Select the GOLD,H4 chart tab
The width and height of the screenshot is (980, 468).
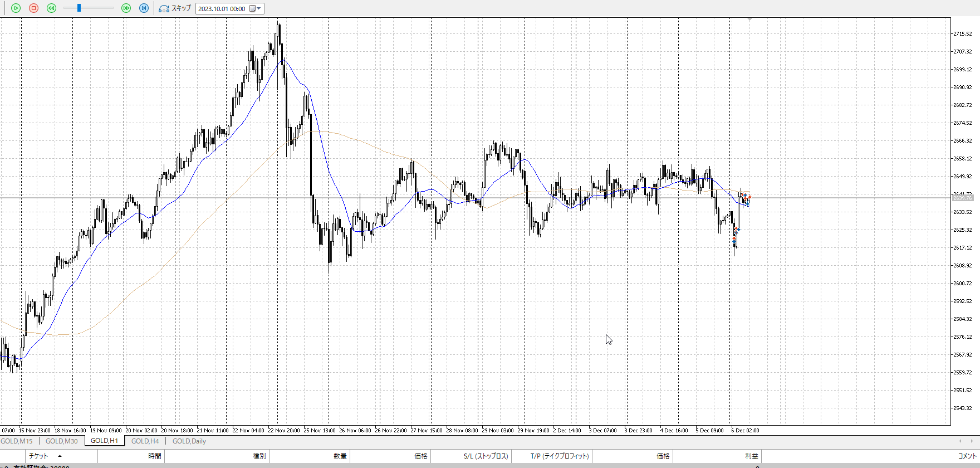145,441
